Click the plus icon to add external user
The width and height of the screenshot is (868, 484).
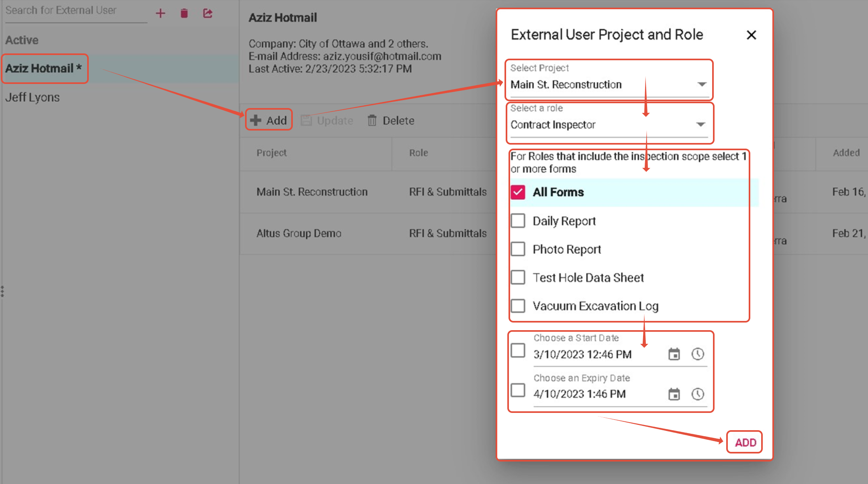[160, 13]
